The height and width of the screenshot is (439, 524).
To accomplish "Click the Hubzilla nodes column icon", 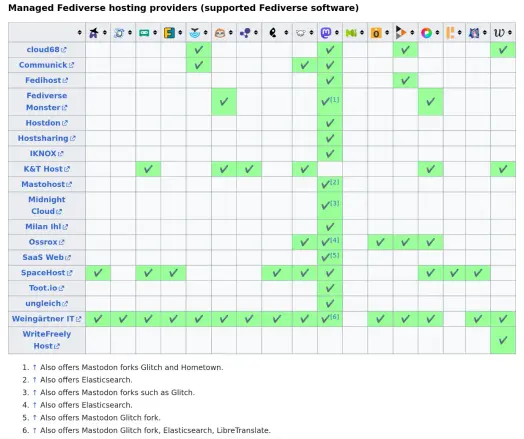I will pos(245,33).
